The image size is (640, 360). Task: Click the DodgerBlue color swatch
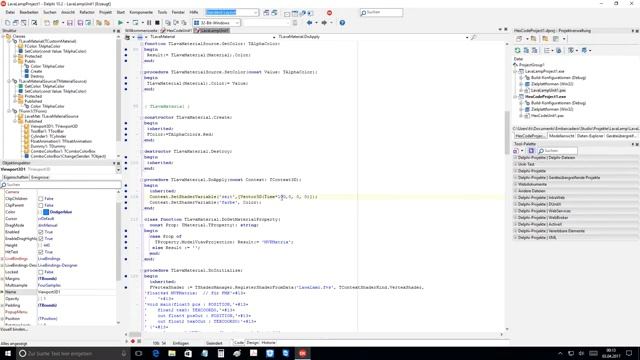46,212
